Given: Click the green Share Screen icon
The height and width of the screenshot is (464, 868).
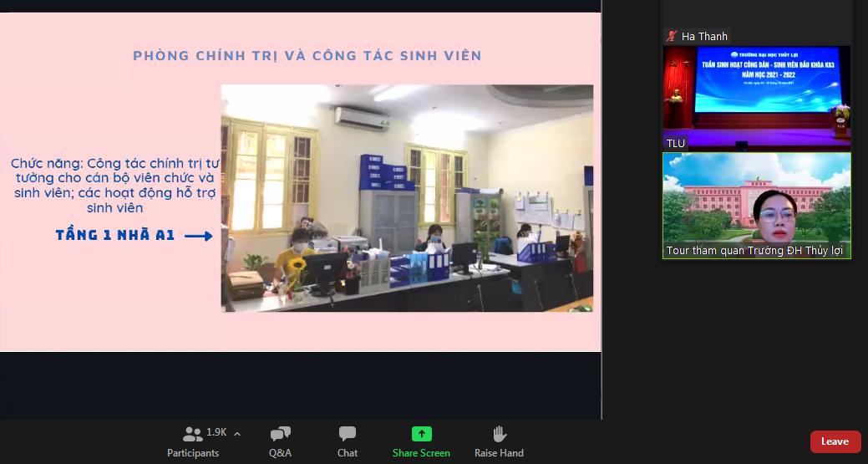Looking at the screenshot, I should tap(422, 434).
